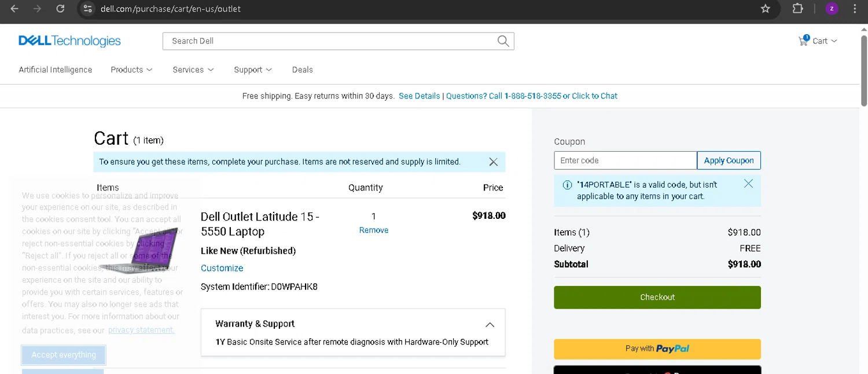Screen dimensions: 868x374
Task: Click the bold item price $918.00
Action: pyautogui.click(x=489, y=216)
